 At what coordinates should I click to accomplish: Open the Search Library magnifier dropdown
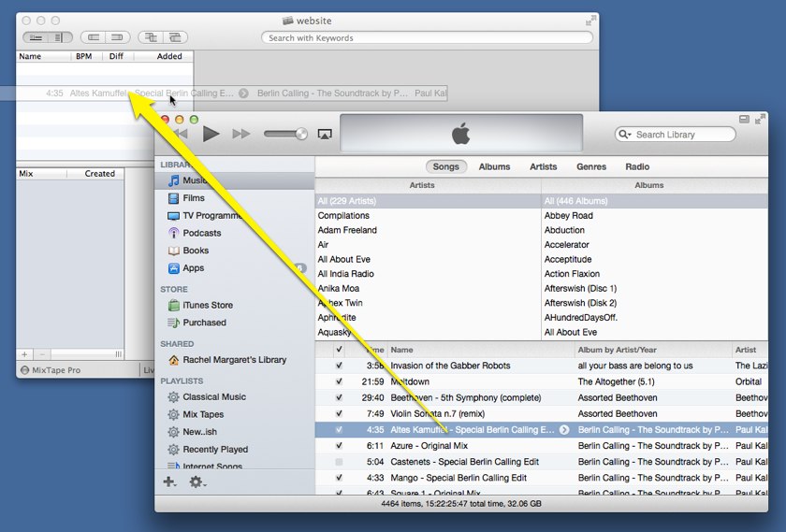pos(625,135)
